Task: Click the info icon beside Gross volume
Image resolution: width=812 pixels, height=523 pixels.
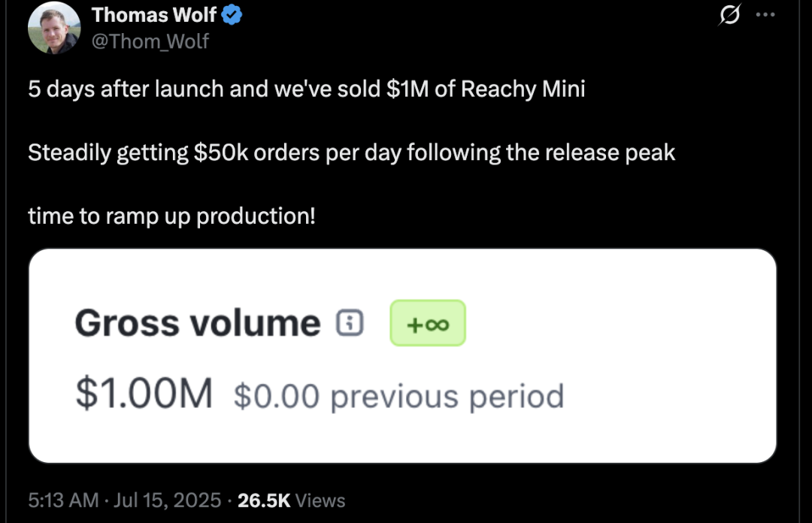Action: pos(350,323)
